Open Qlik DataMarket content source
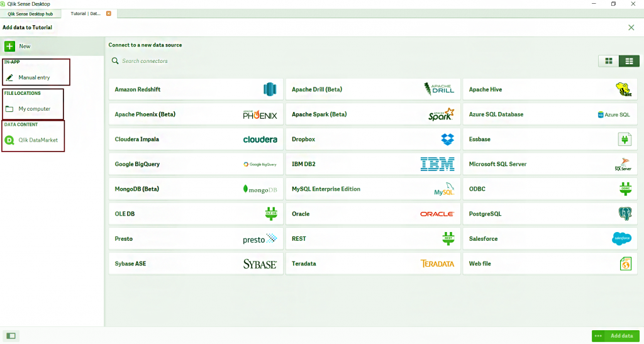Screen dimensions: 644x344 click(31, 140)
